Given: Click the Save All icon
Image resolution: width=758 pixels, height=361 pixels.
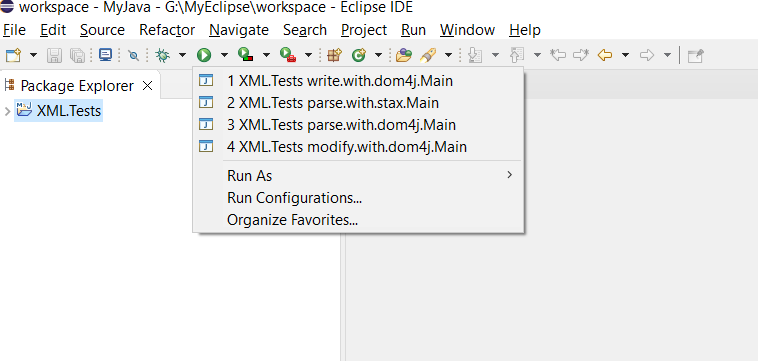Looking at the screenshot, I should (77, 56).
